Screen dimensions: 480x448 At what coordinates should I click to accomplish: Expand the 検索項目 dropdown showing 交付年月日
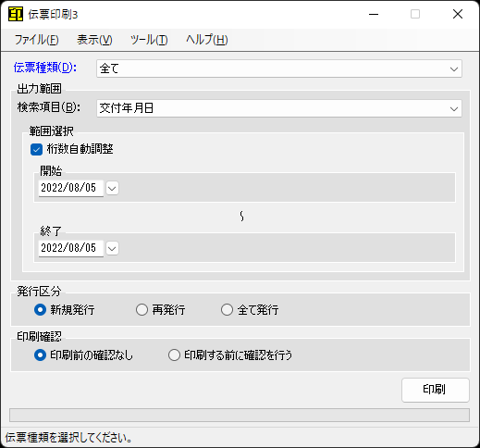[279, 108]
